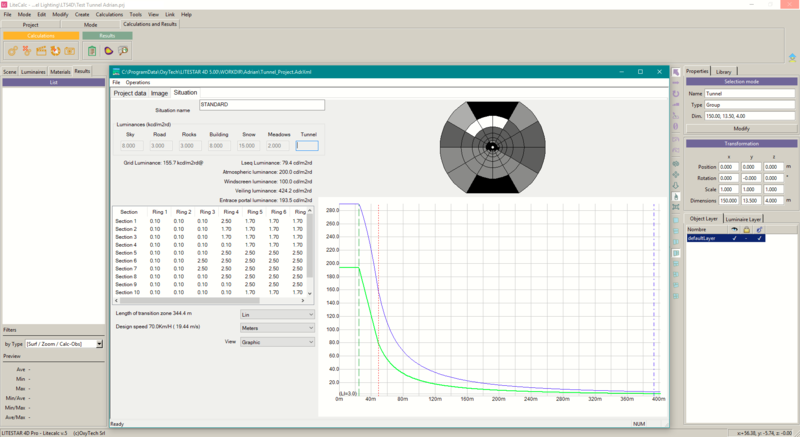The height and width of the screenshot is (437, 800).
Task: Click the down-arrow tool in vertical toolbar
Action: [x=676, y=186]
